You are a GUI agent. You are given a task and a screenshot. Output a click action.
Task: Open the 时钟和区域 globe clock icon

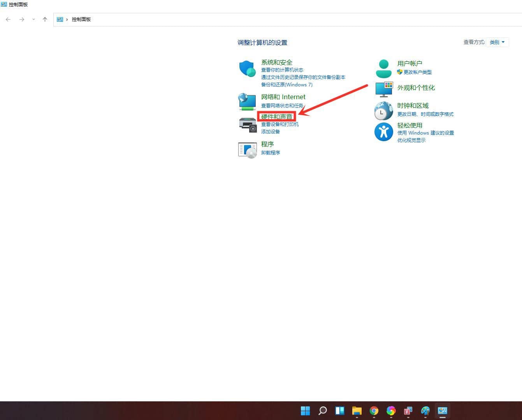coord(383,110)
